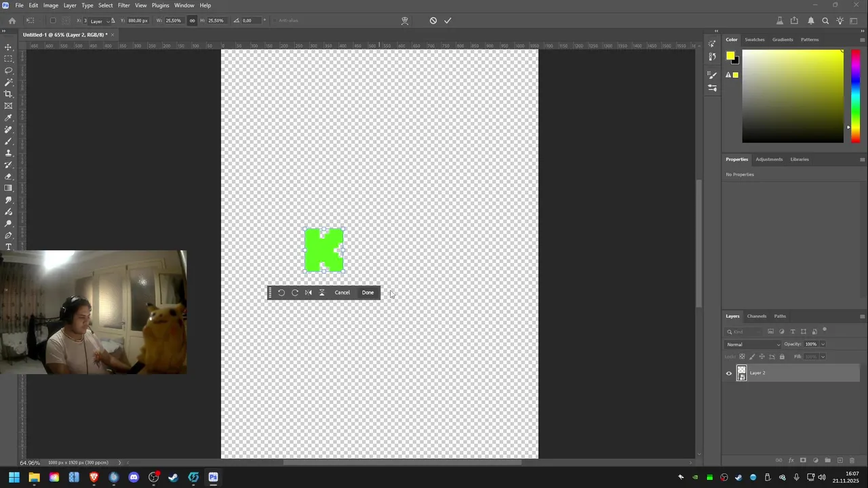This screenshot has width=868, height=488.
Task: Select the Move tool
Action: 8,47
